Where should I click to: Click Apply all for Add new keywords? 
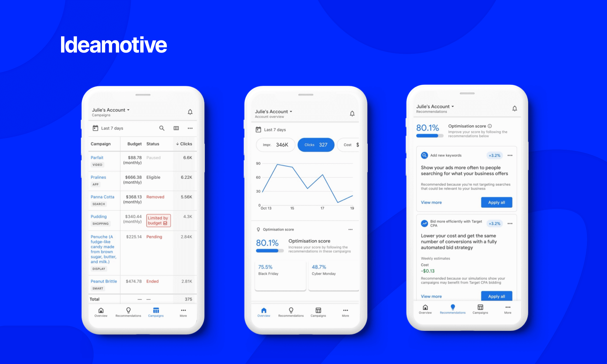click(495, 201)
